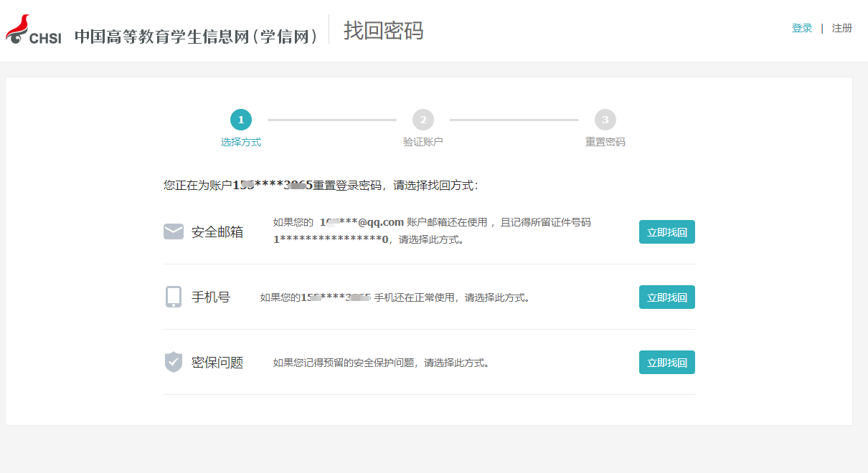Open the 注册 link in header
Screen dimensions: 868x473
[x=842, y=29]
